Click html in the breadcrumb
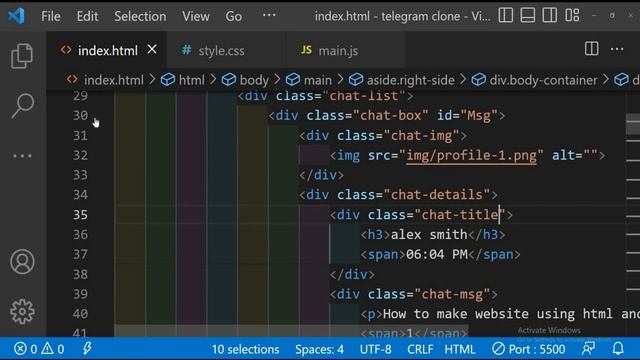The height and width of the screenshot is (360, 640). coord(183,80)
